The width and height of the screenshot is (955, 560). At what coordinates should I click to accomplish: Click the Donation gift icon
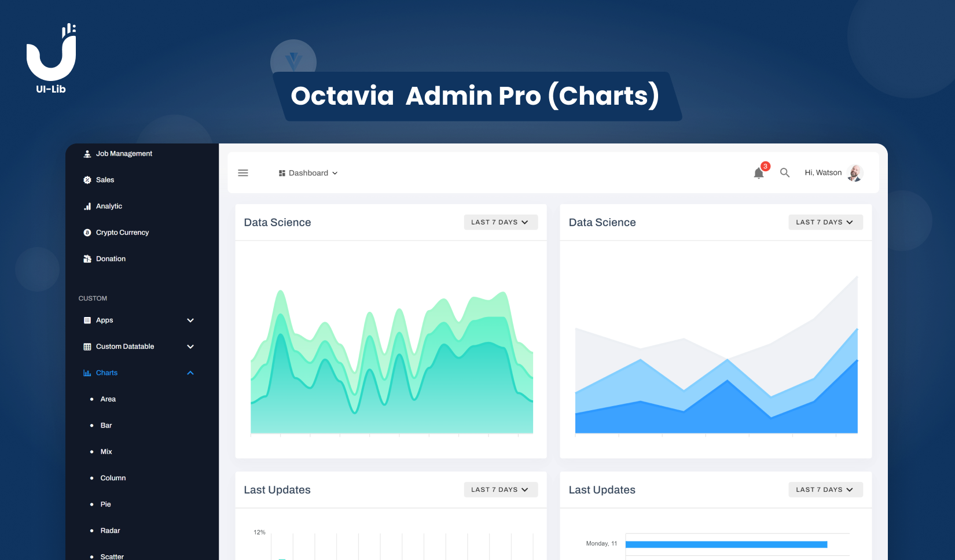click(87, 259)
